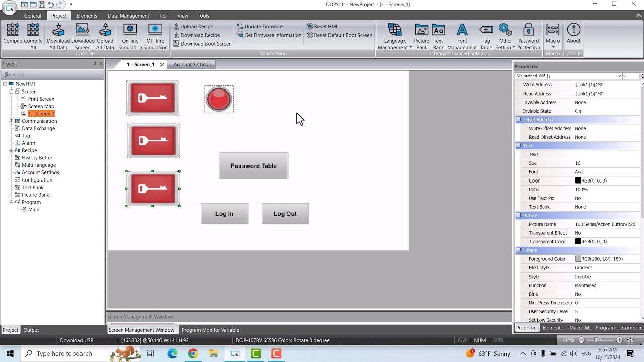Screen dimensions: 644x362
Task: Open the Text Bank icon in ribbon
Action: click(x=438, y=36)
